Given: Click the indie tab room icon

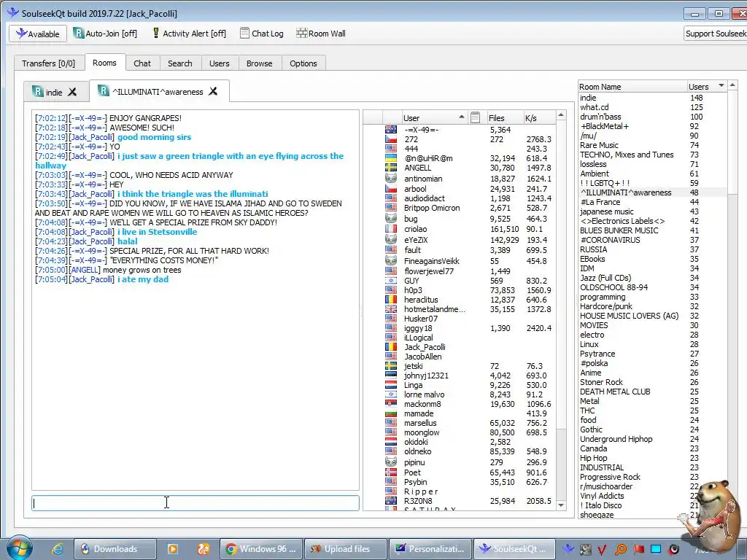Looking at the screenshot, I should click(x=38, y=91).
